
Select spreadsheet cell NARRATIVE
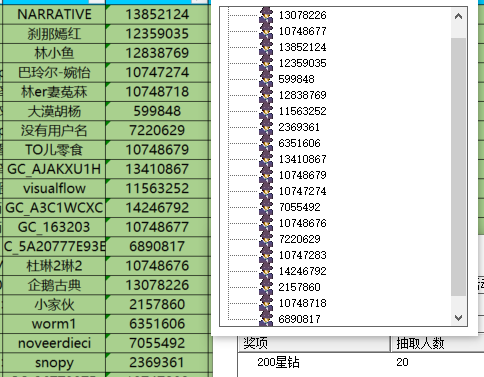point(54,14)
